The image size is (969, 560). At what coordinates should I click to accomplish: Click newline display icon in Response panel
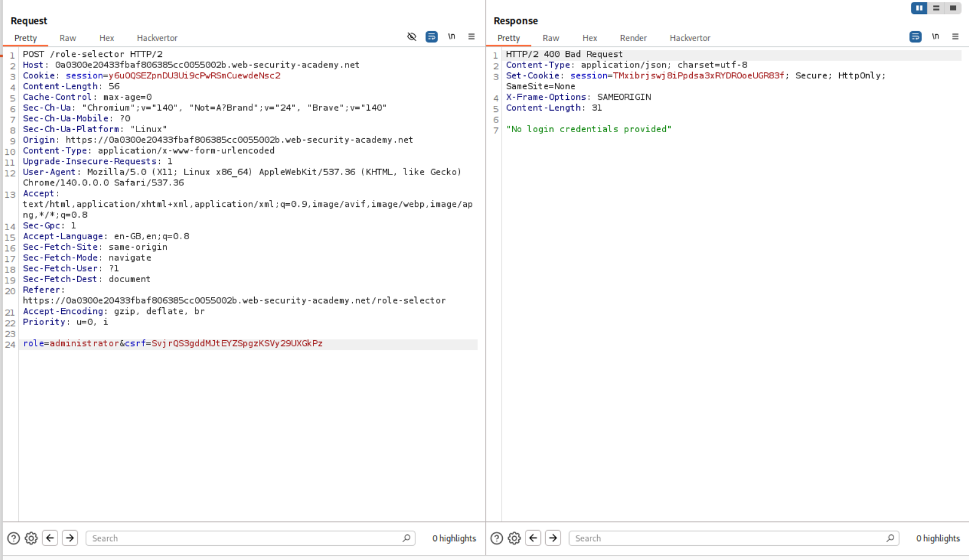(935, 37)
